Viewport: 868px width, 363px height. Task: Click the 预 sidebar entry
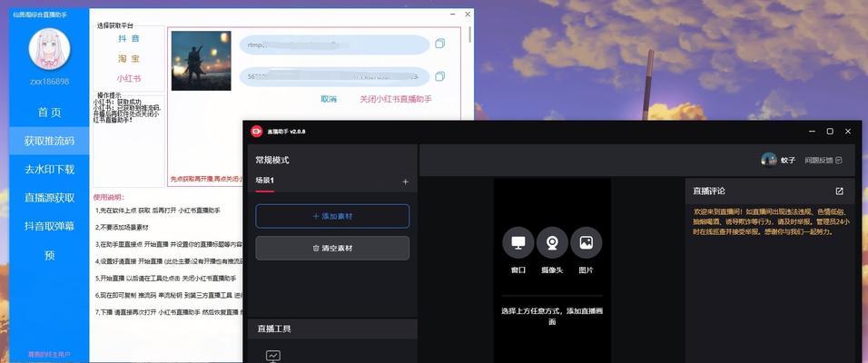tap(49, 255)
